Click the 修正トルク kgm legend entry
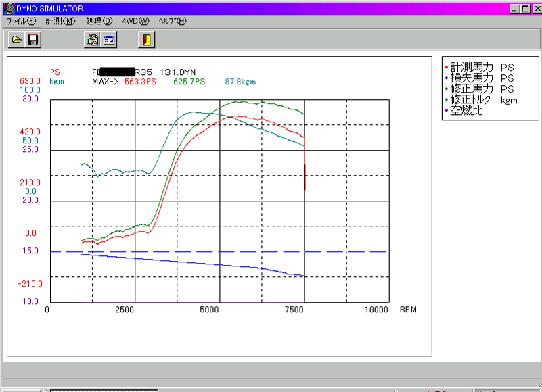 point(480,100)
